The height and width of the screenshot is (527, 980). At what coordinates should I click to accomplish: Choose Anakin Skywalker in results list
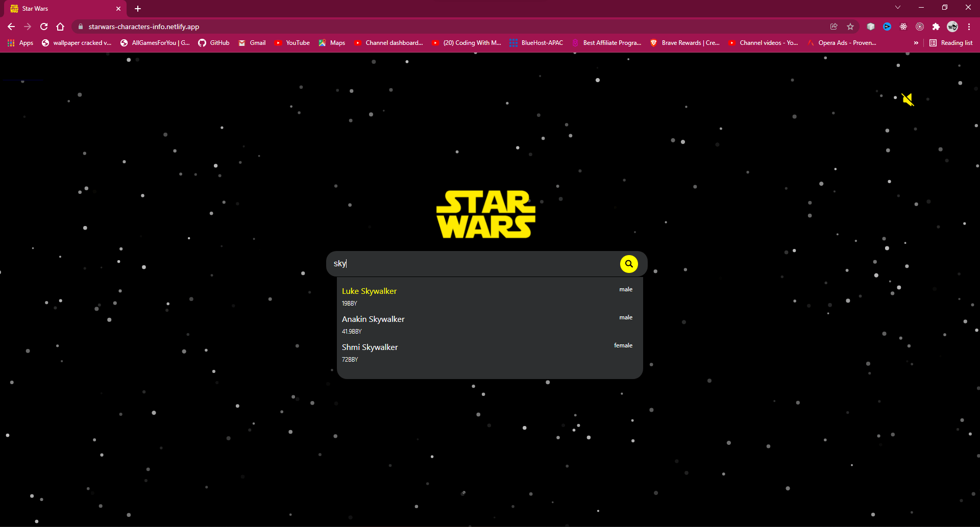coord(373,319)
